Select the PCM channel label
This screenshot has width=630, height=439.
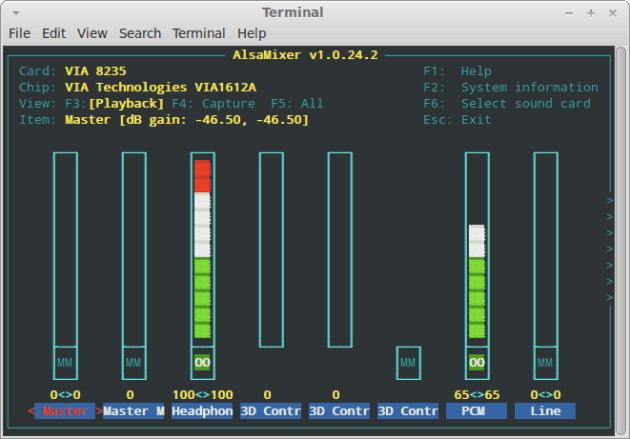477,411
